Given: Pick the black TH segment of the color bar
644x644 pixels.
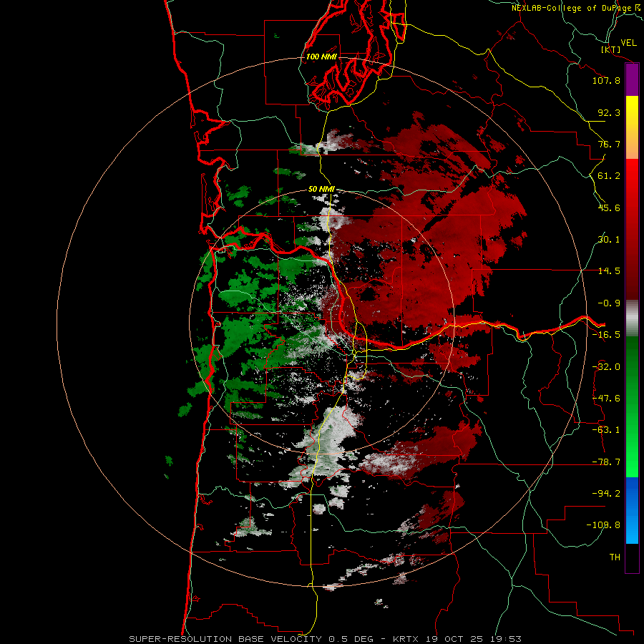Looking at the screenshot, I should click(632, 557).
